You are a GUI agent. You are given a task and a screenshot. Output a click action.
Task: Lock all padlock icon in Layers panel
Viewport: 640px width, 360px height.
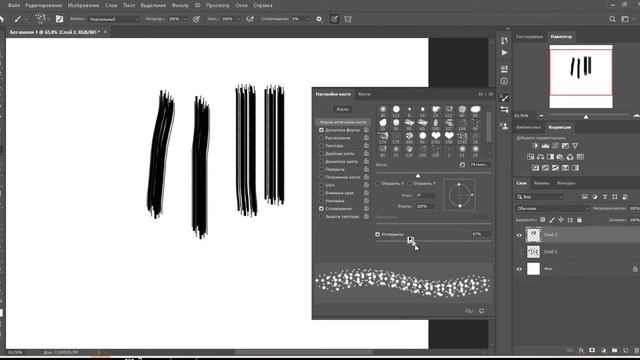[579, 220]
